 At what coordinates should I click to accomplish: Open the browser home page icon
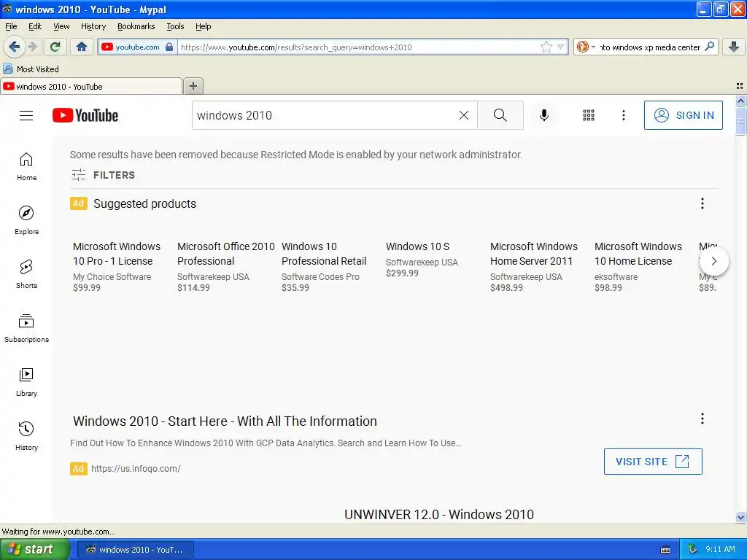pos(82,47)
